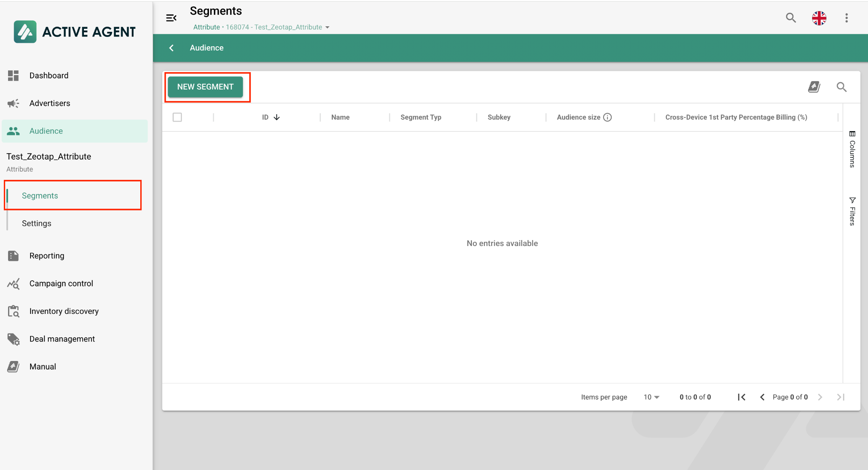Click the global search icon in the header
The image size is (868, 470).
pos(790,18)
